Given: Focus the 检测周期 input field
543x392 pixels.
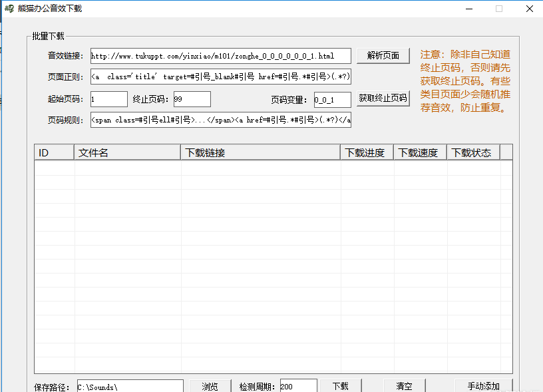Looking at the screenshot, I should (299, 386).
